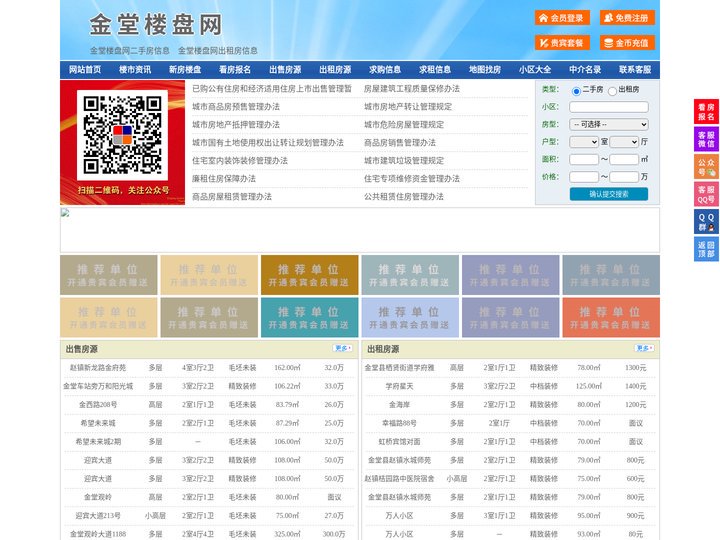Click the QR code image
The height and width of the screenshot is (540, 720).
point(122,135)
